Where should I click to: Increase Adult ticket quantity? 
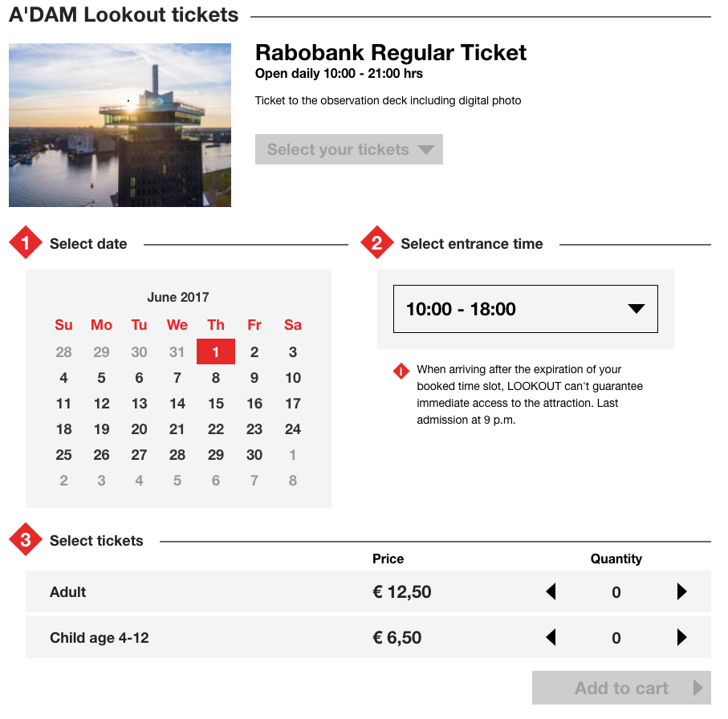(x=682, y=592)
